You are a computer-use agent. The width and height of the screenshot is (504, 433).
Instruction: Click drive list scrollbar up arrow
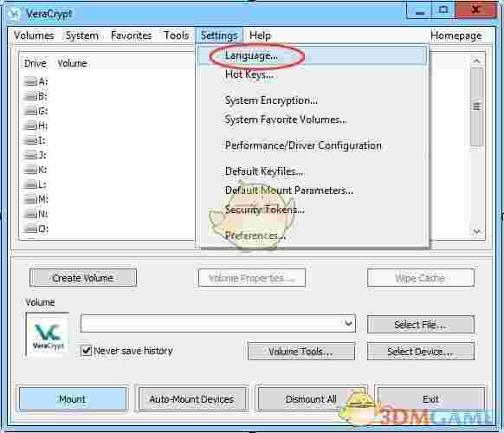(477, 61)
